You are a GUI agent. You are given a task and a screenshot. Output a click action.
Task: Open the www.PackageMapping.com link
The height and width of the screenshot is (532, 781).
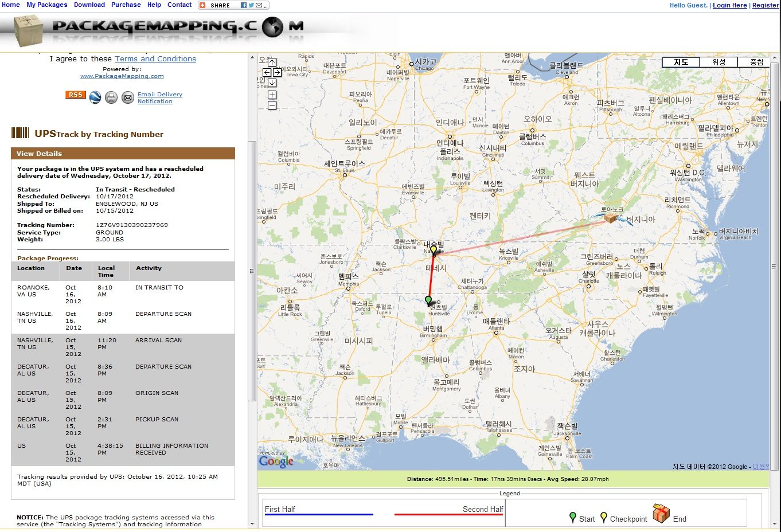122,76
